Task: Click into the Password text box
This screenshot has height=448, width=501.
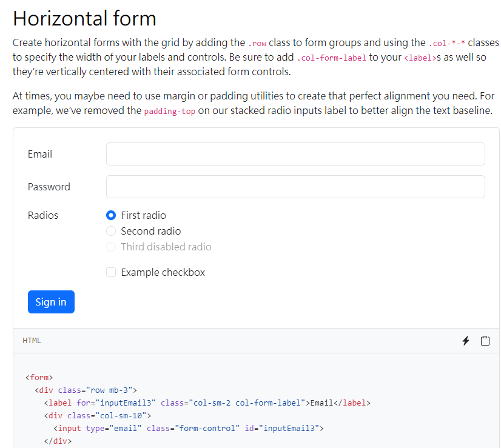Action: [295, 187]
